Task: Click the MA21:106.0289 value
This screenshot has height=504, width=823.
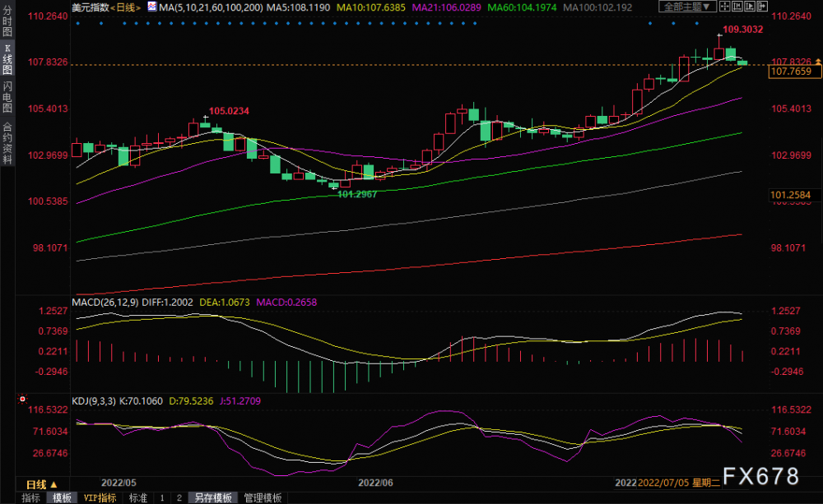Action: (447, 7)
